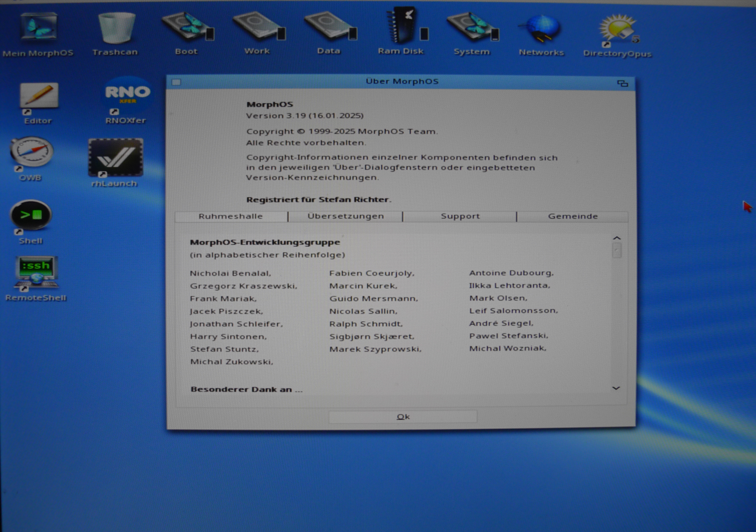Click the name Fabien Coeurjoly

pyautogui.click(x=372, y=273)
